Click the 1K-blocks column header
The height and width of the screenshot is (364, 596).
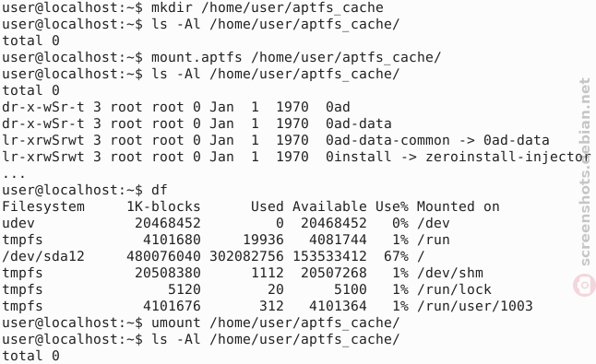[x=163, y=206]
